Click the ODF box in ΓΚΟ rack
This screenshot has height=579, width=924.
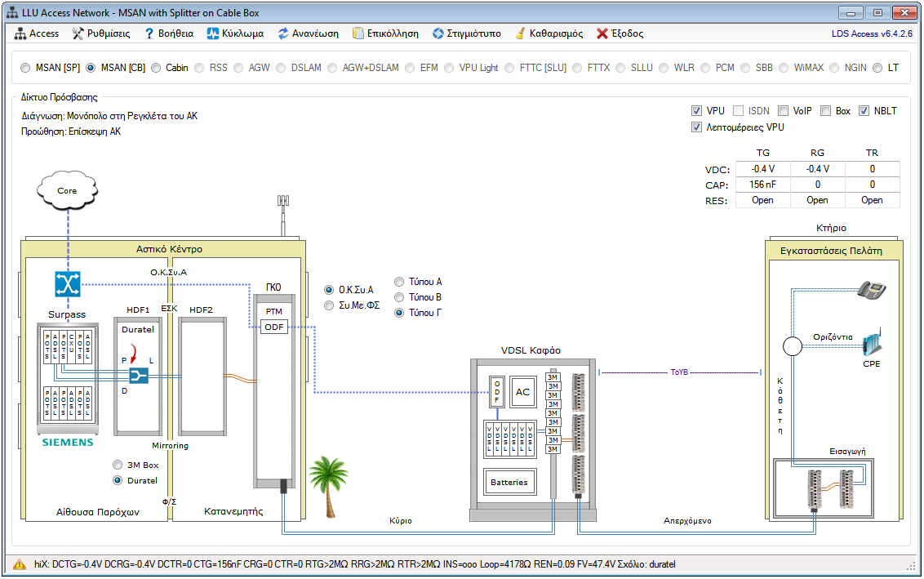[271, 327]
